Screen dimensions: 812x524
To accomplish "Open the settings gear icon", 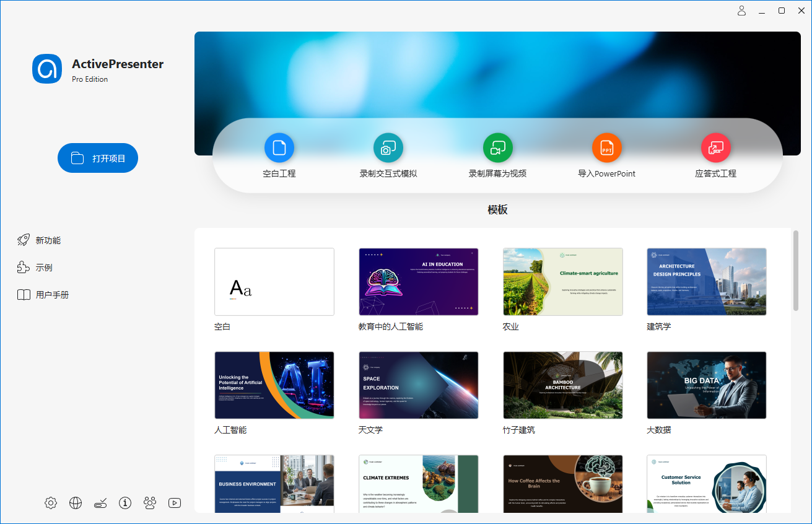I will pos(50,503).
